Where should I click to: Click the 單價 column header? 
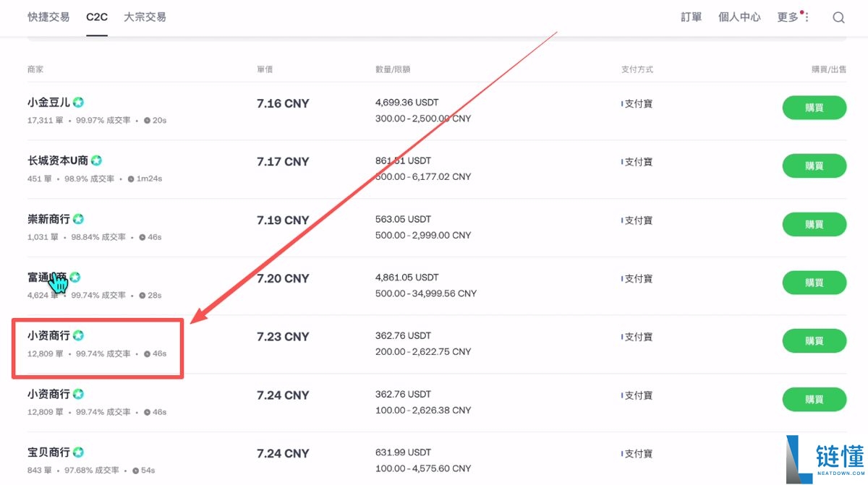265,69
